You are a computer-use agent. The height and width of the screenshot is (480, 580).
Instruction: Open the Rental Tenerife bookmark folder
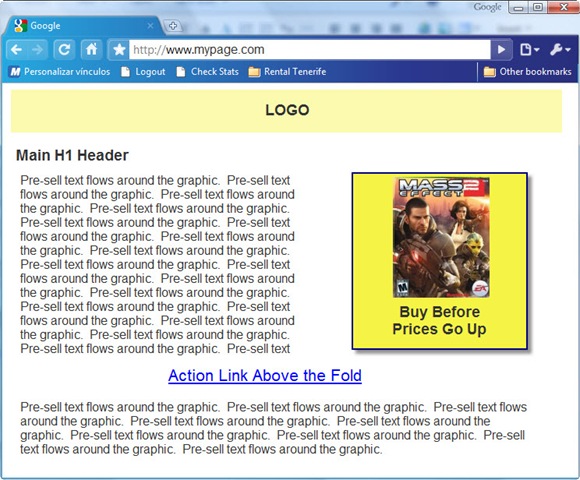coord(287,72)
